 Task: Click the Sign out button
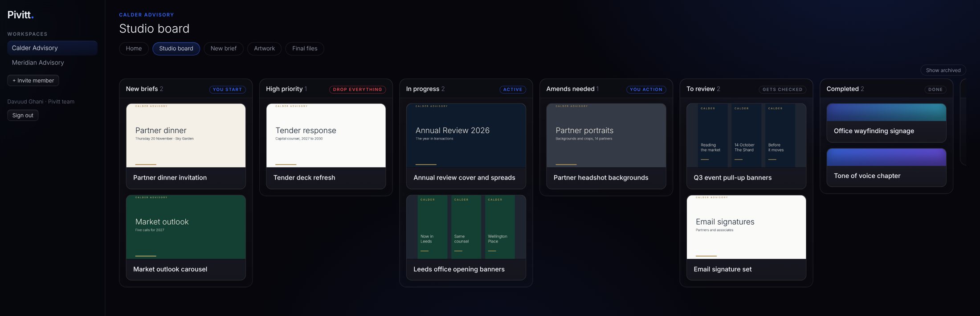23,115
